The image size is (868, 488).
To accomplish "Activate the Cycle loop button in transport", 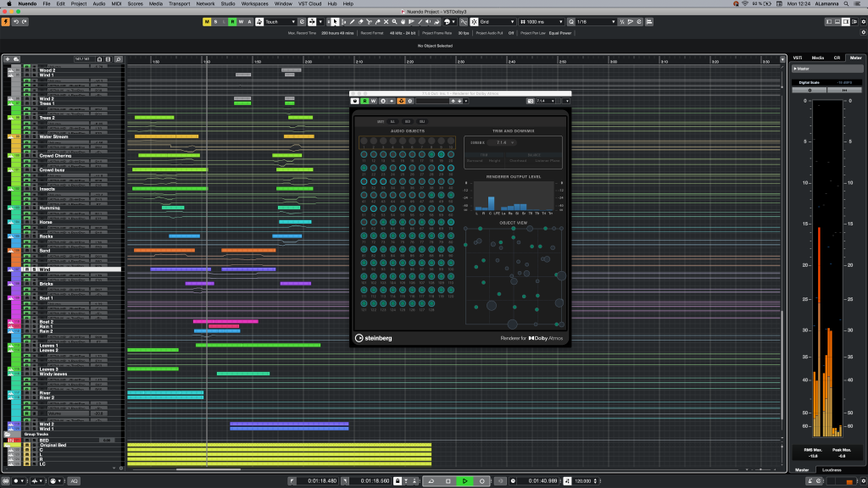I will (x=431, y=481).
